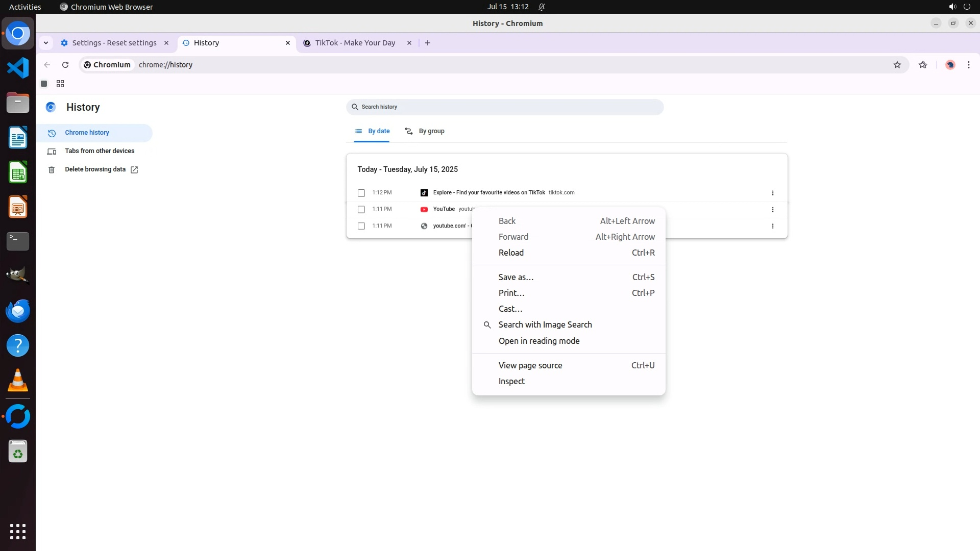980x551 pixels.
Task: Open the profile avatar icon
Action: coord(950,65)
